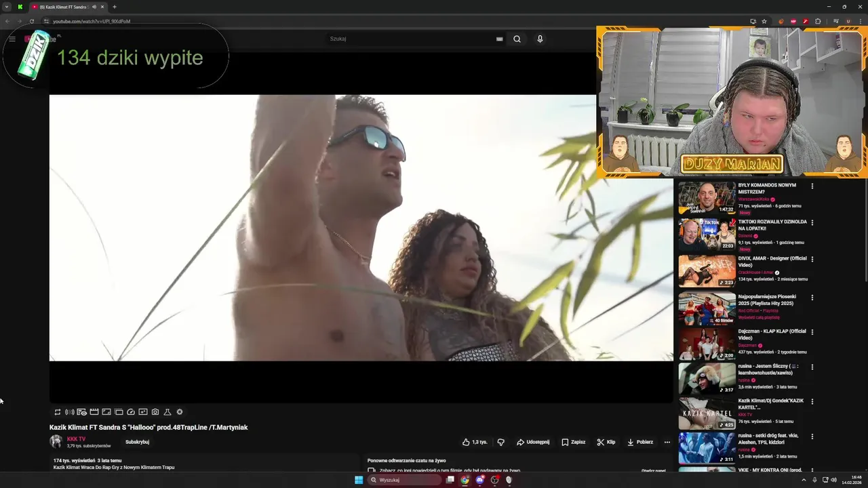Click the Pobierz download button
The image size is (868, 488).
[x=640, y=442]
